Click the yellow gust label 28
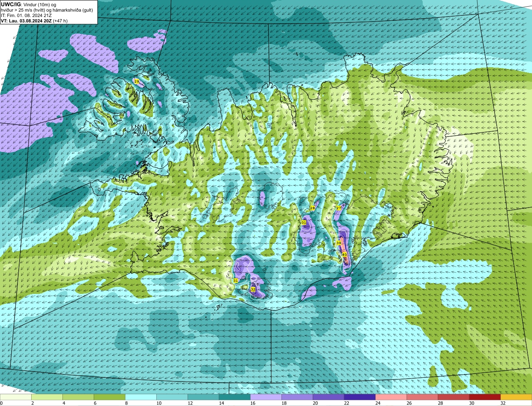The image size is (532, 406). pyautogui.click(x=313, y=208)
